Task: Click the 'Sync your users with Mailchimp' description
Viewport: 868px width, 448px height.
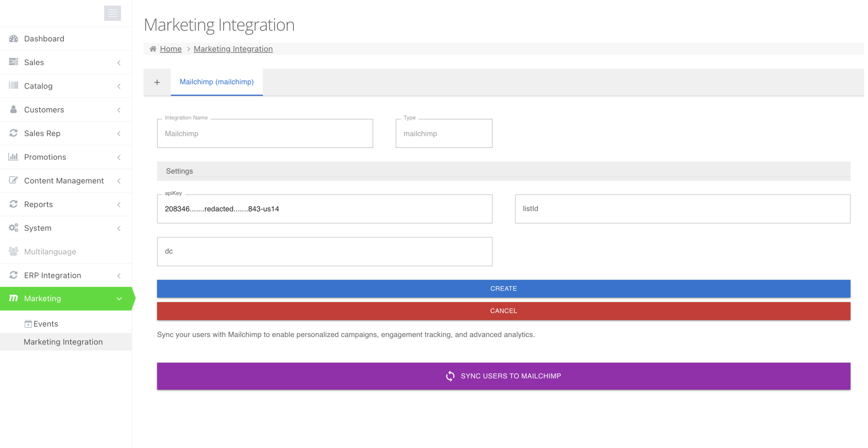Action: (x=346, y=335)
